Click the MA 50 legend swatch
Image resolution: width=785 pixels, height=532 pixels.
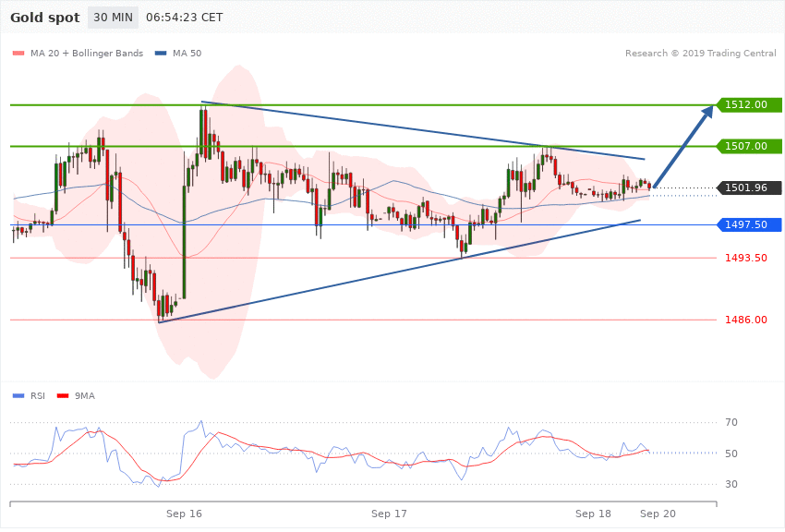[161, 53]
